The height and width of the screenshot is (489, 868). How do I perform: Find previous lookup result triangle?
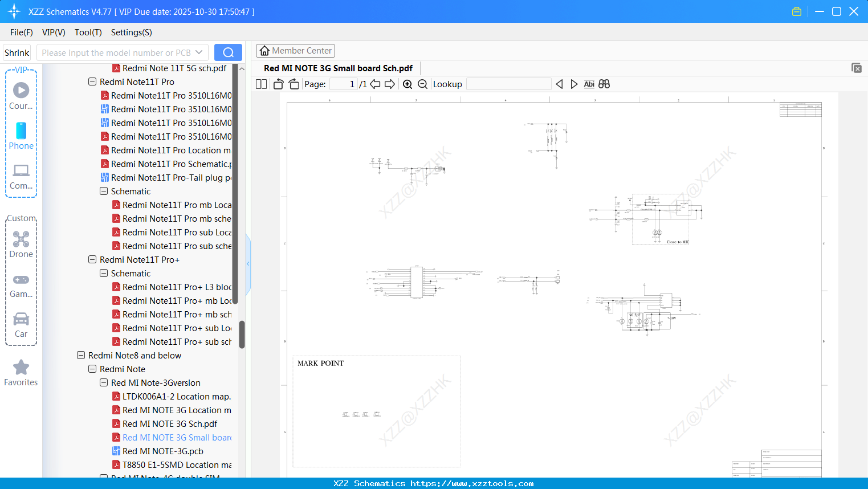pyautogui.click(x=559, y=84)
